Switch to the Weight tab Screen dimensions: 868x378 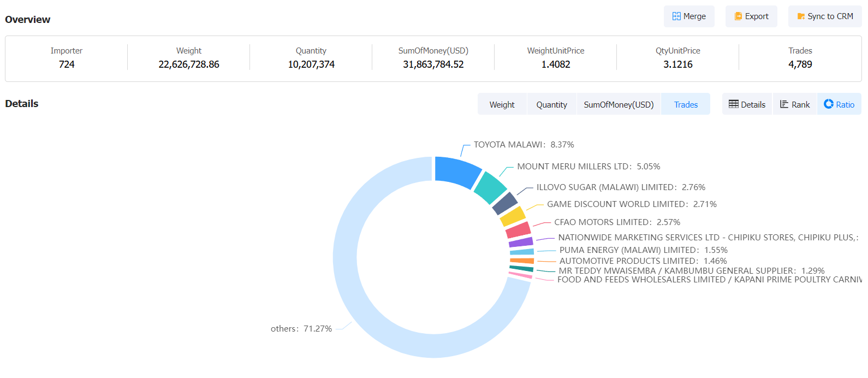[x=502, y=104]
